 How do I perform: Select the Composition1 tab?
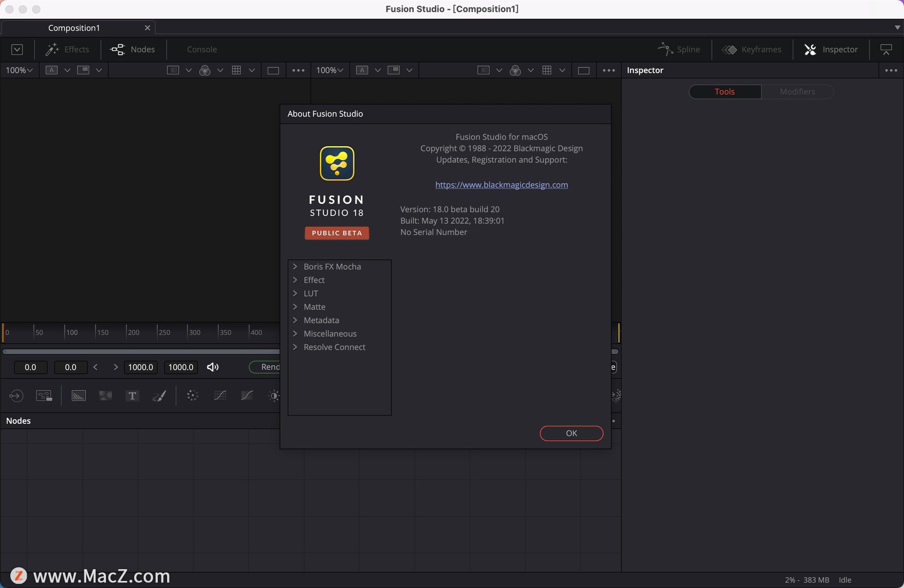pos(74,28)
